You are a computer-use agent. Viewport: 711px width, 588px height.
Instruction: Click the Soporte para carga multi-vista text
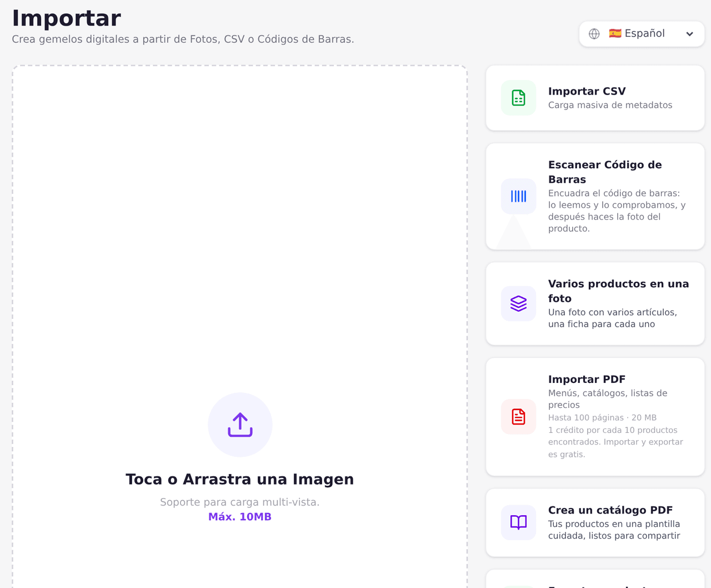tap(240, 502)
